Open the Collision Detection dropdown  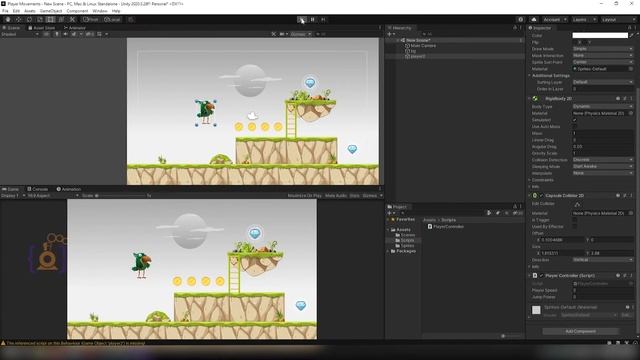pyautogui.click(x=603, y=160)
